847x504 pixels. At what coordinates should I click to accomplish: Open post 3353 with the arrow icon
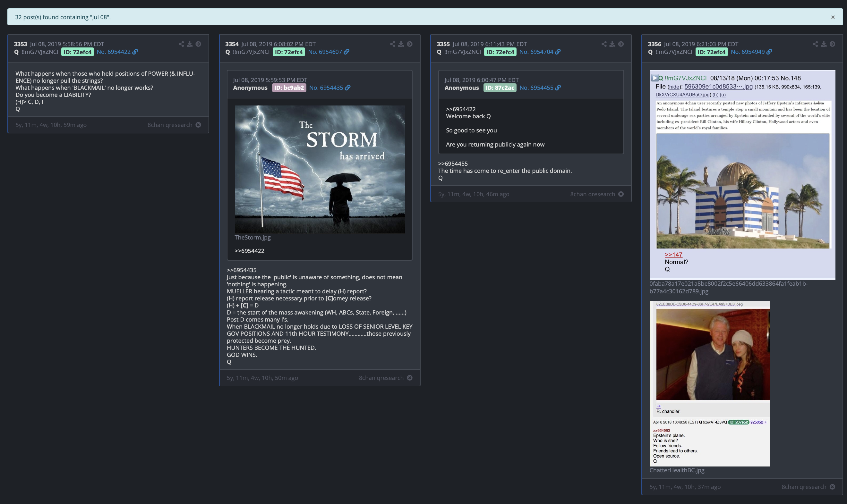pos(198,44)
